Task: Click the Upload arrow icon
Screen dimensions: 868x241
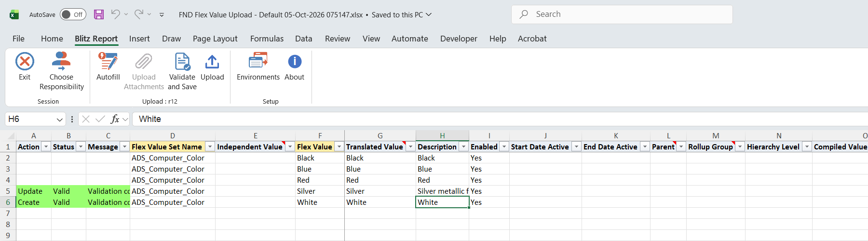Action: (212, 62)
